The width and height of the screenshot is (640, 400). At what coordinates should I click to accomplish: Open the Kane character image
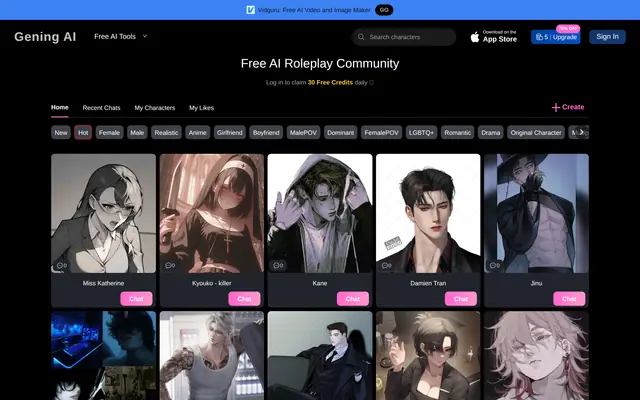click(x=320, y=213)
